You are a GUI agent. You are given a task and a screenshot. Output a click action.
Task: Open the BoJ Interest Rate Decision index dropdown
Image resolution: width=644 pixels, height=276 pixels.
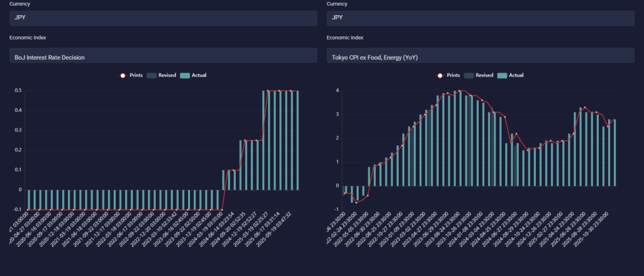(x=163, y=56)
